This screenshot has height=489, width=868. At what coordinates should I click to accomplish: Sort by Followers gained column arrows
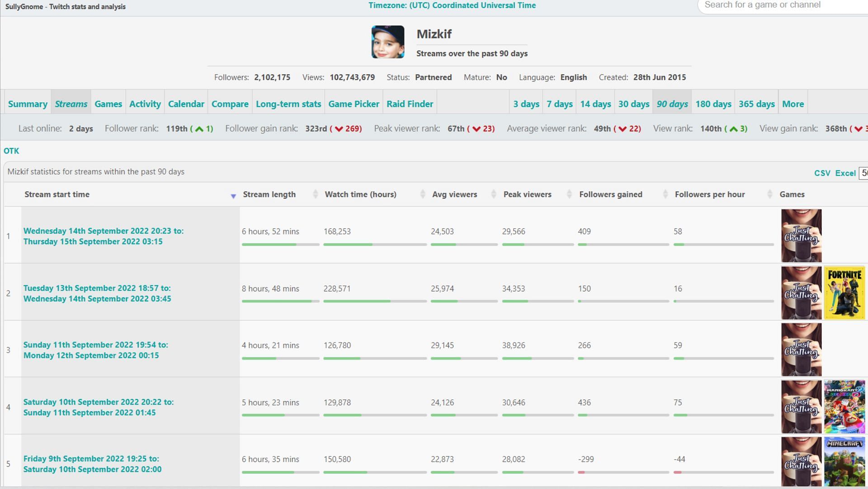point(665,195)
